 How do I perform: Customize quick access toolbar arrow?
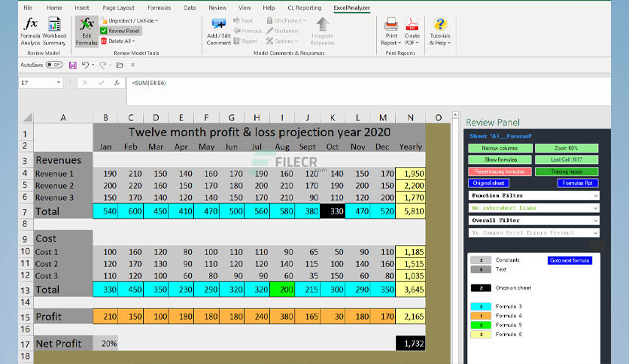tap(132, 65)
